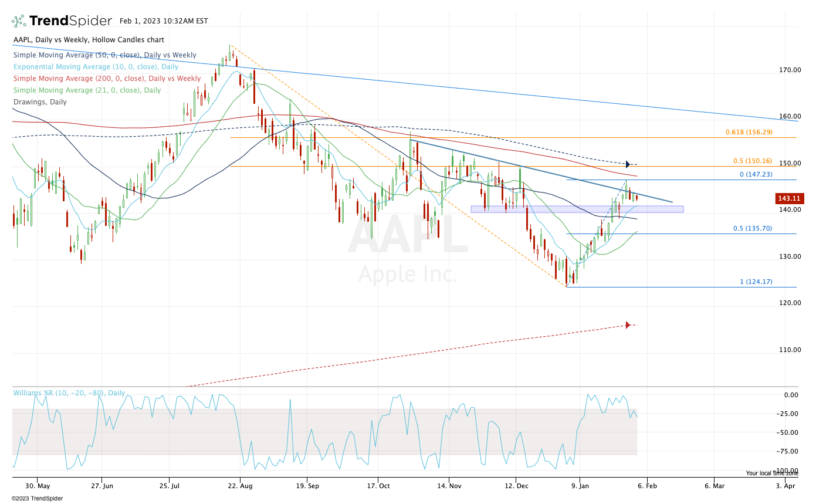816x504 pixels.
Task: Click the 160.00 price axis label
Action: [790, 116]
